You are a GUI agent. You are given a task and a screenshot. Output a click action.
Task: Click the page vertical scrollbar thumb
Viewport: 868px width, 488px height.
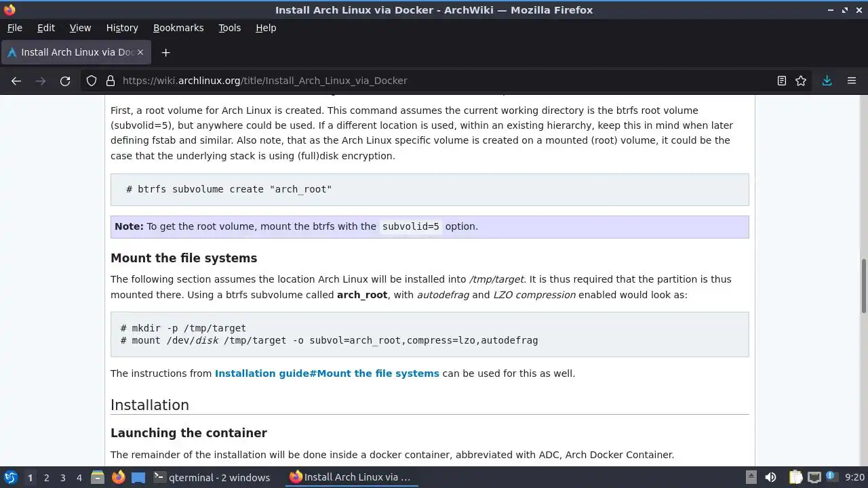[863, 285]
